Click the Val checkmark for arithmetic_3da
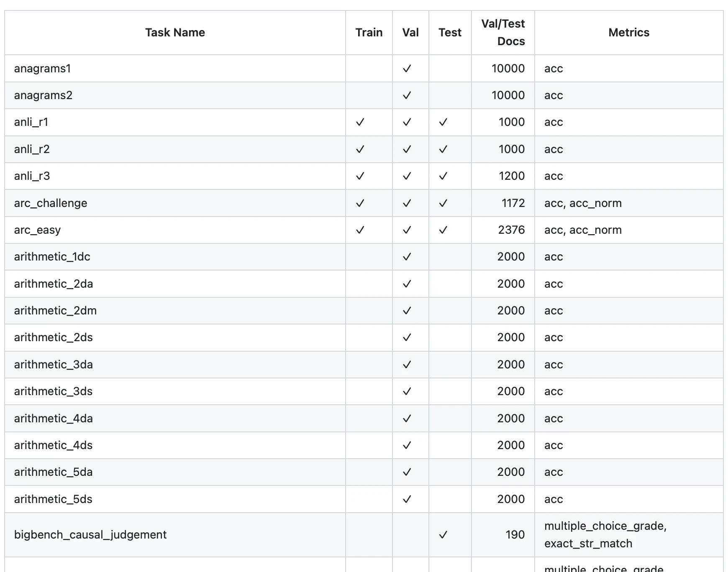The height and width of the screenshot is (572, 728). coord(407,365)
